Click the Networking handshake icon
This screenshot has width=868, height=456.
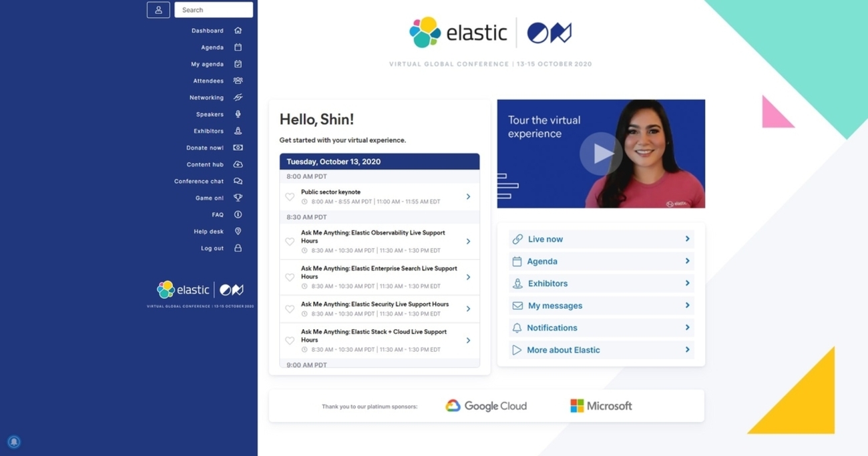pyautogui.click(x=238, y=97)
